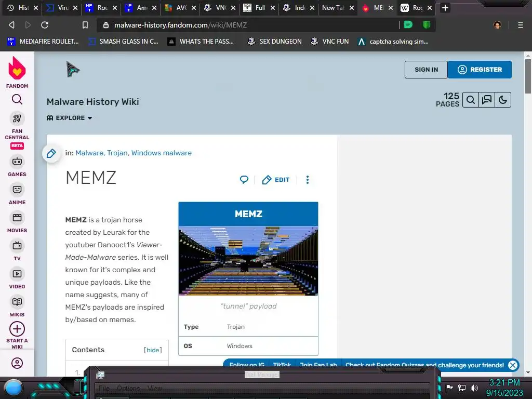Open the Action Center flag tray icon
Image resolution: width=532 pixels, height=399 pixels.
[x=449, y=388]
